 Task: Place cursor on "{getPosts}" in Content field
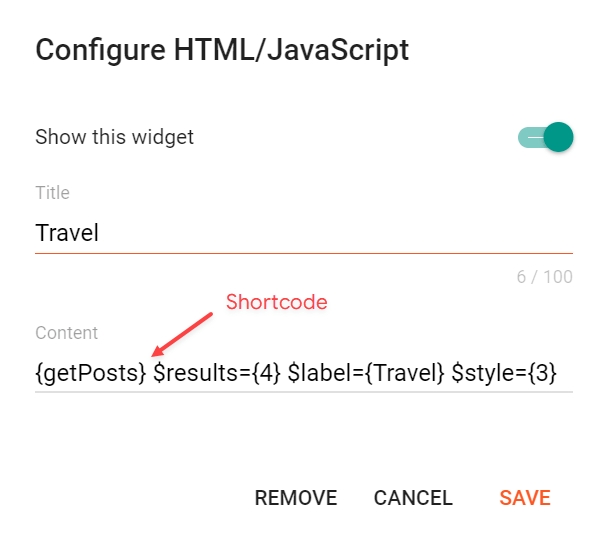point(90,374)
